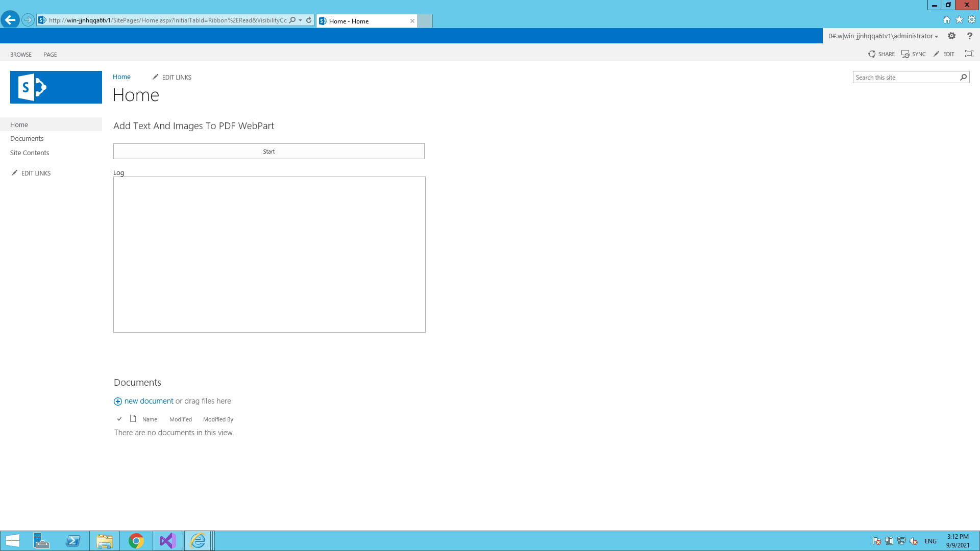Screen dimensions: 980x551
Task: Open the Help question mark
Action: pos(969,36)
